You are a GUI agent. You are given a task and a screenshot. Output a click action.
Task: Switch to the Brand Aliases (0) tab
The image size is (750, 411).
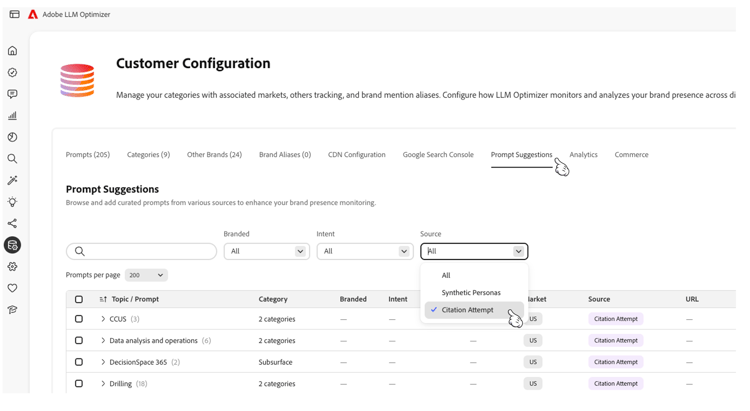tap(285, 155)
